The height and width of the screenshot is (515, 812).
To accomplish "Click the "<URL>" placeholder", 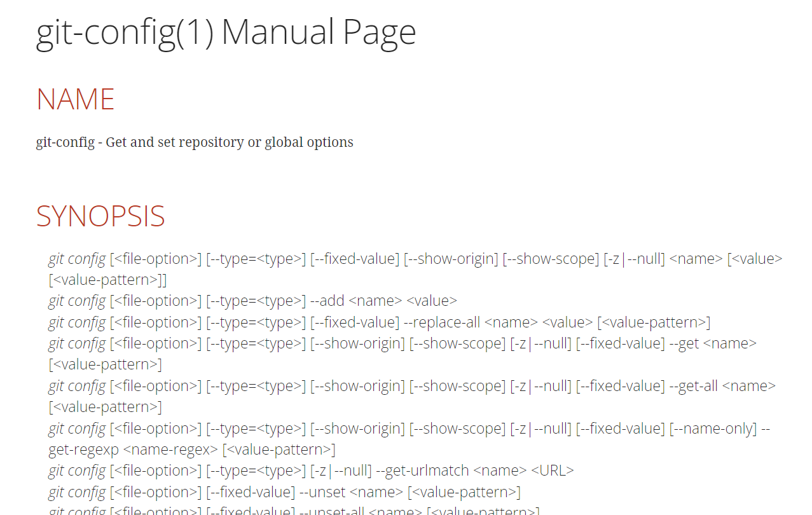I will coord(552,471).
